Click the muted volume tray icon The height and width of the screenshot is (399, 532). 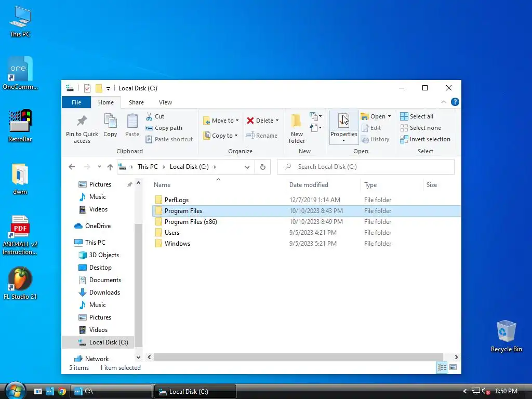[x=486, y=391]
